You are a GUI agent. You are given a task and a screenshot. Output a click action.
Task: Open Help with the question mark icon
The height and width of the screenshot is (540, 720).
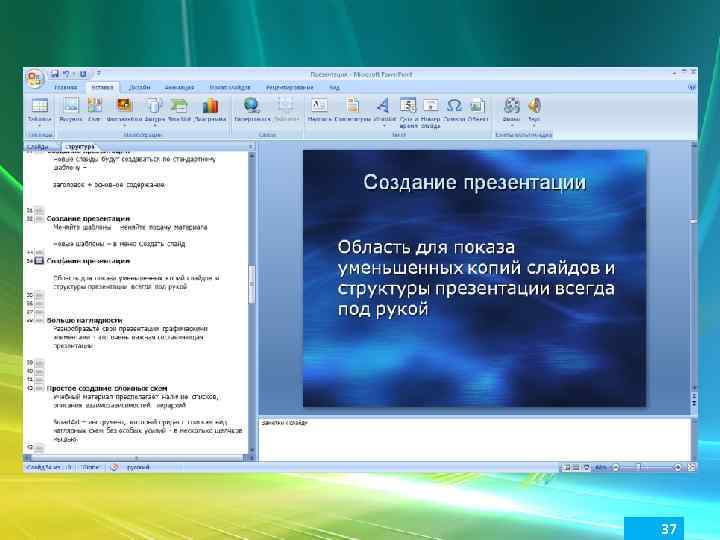[x=692, y=87]
